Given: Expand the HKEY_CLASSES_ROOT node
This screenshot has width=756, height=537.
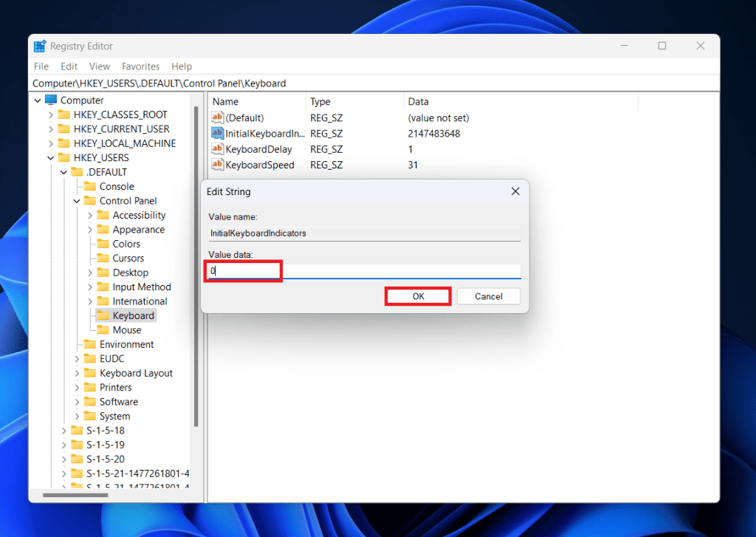Looking at the screenshot, I should [x=49, y=114].
